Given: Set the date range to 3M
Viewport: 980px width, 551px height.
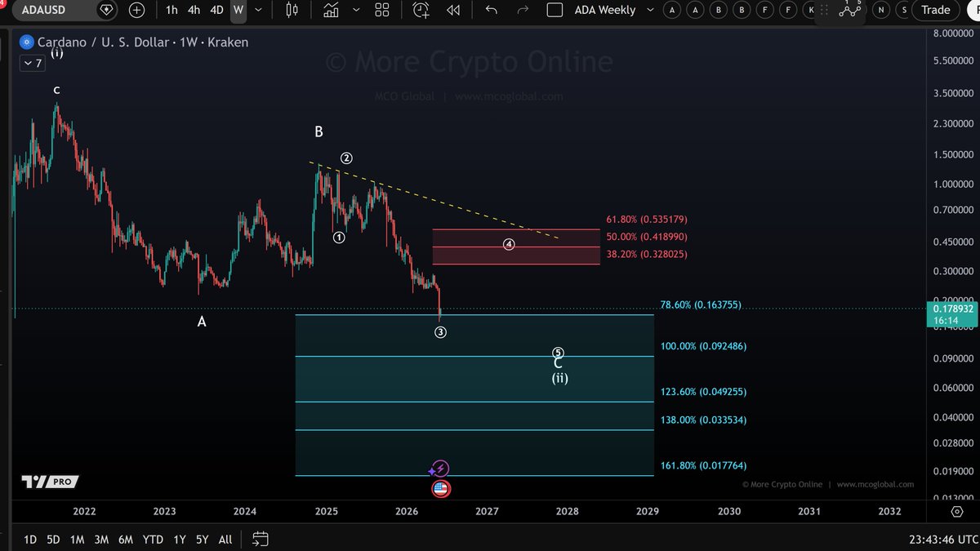Looking at the screenshot, I should click(x=101, y=540).
